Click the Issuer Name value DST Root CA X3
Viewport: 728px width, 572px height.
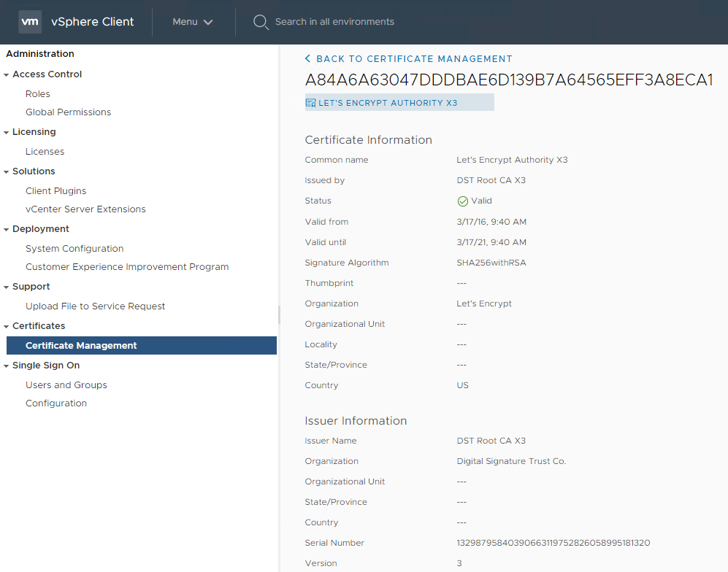[491, 441]
